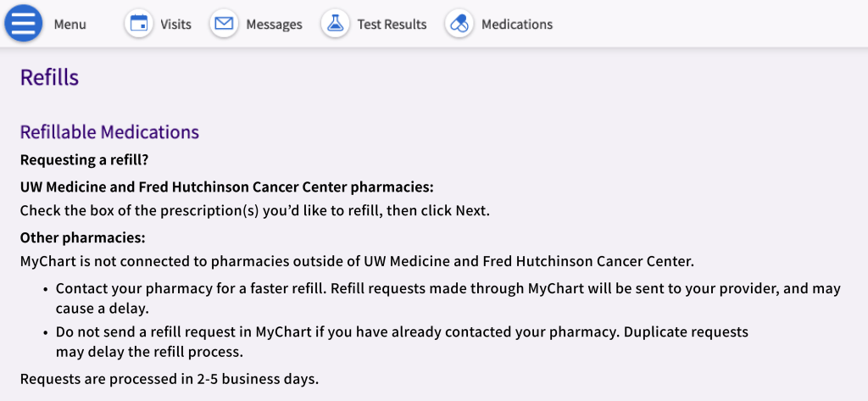The height and width of the screenshot is (401, 868).
Task: Click the Refills page heading
Action: point(49,78)
